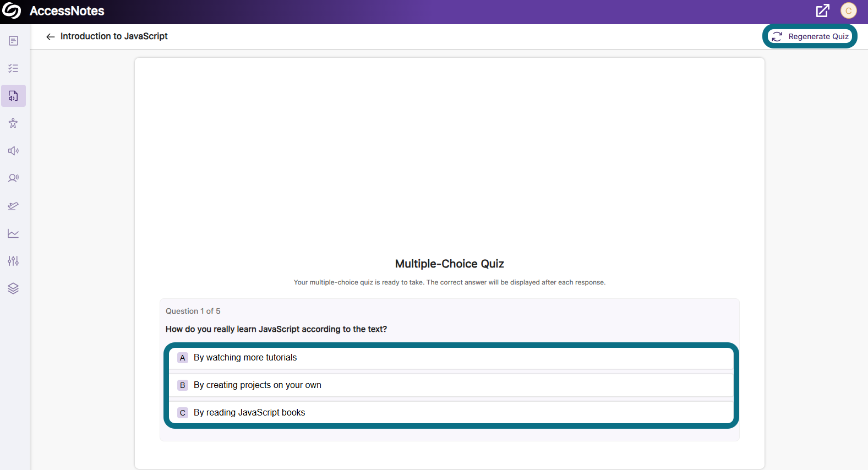Open the checklist icon in sidebar
Image resolution: width=868 pixels, height=470 pixels.
coord(13,68)
